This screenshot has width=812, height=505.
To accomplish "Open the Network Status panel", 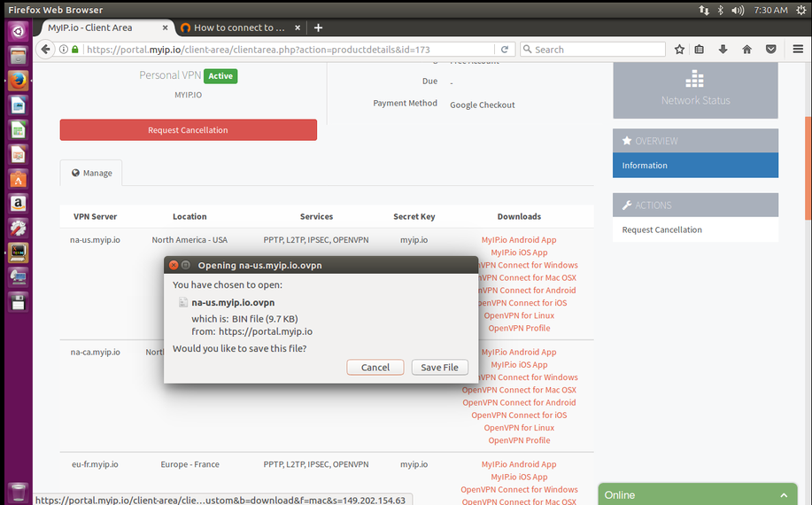I will [695, 90].
